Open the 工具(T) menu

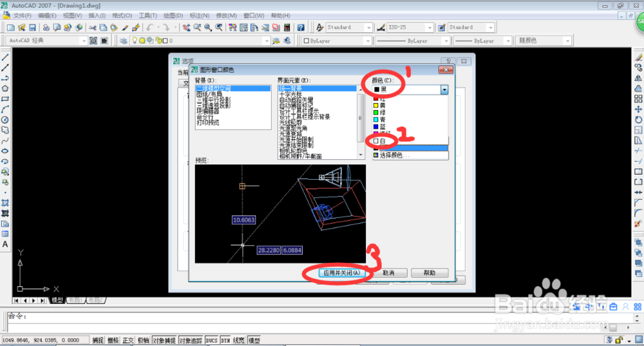pyautogui.click(x=148, y=15)
